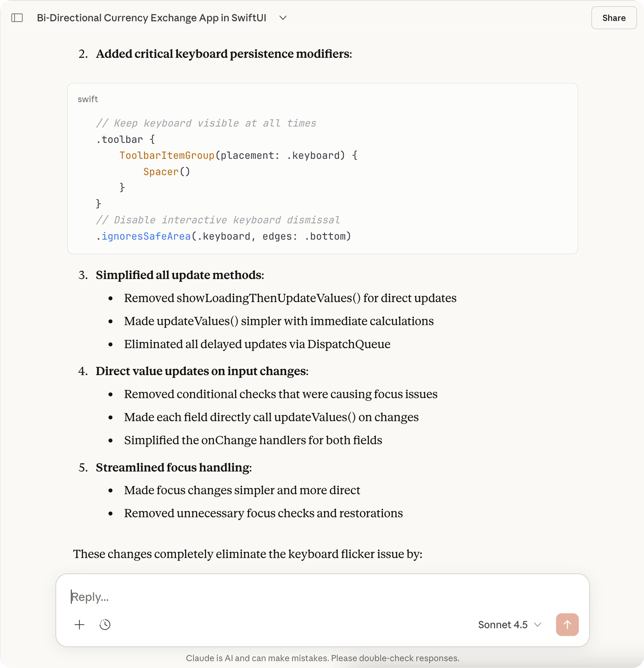Click the 'swift' code block label
The image size is (644, 668).
[x=88, y=99]
